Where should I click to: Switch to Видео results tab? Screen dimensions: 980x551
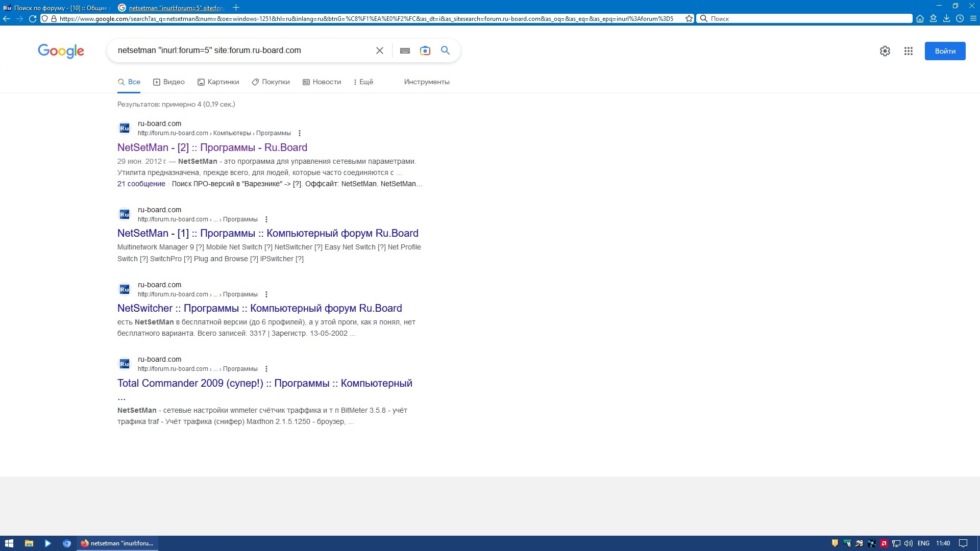169,82
